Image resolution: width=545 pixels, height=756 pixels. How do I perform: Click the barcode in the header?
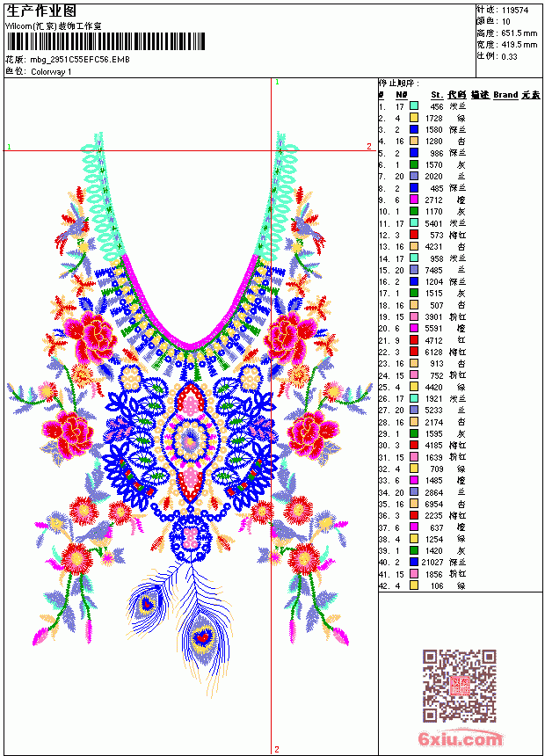pyautogui.click(x=105, y=41)
